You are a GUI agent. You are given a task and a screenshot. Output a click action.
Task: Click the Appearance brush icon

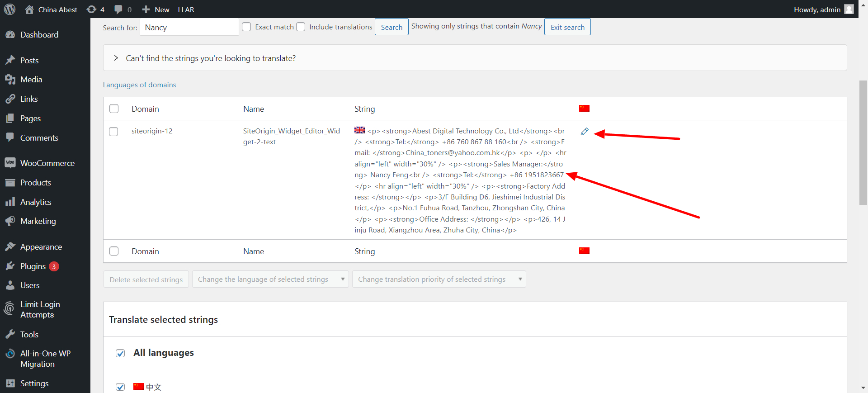point(10,247)
